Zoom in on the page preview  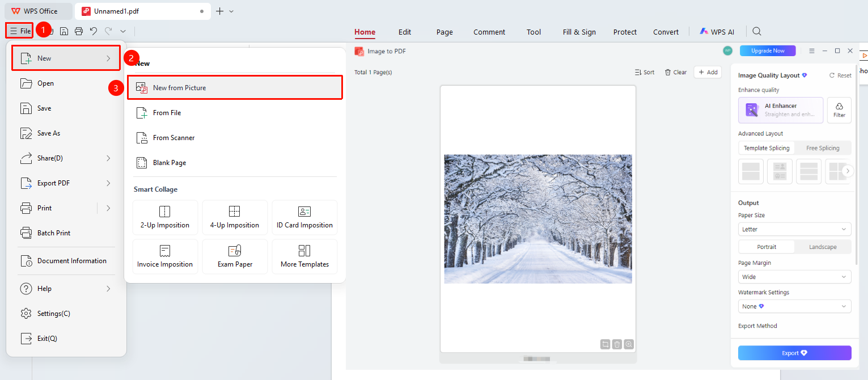coord(629,344)
